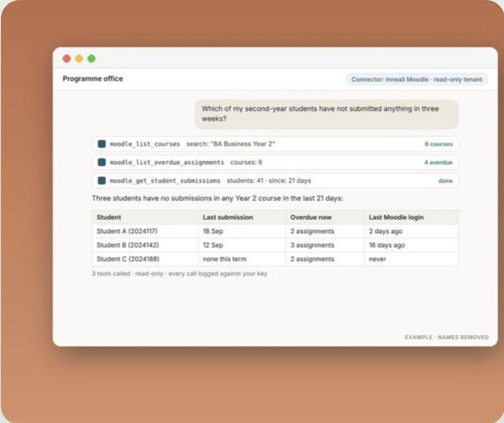Click the '3 assignments' overdue cell
The image size is (504, 423).
coord(324,245)
